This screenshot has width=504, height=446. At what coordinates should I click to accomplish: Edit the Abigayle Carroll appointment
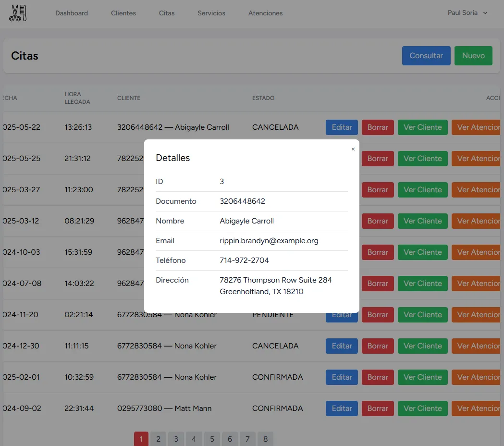[x=342, y=127]
